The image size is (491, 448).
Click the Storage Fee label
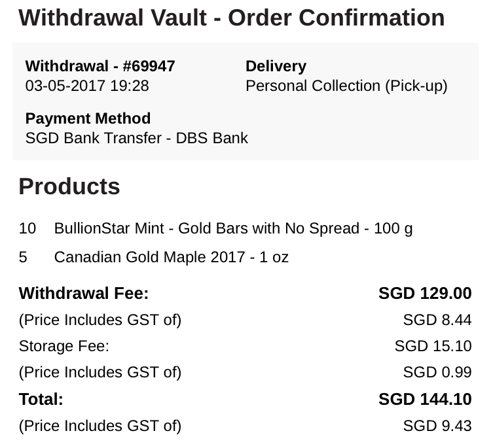pos(64,346)
